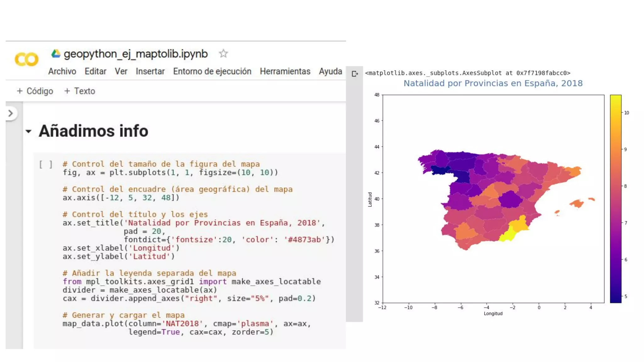The image size is (644, 362).
Task: Collapse the Añadimos info section
Action: tap(29, 131)
